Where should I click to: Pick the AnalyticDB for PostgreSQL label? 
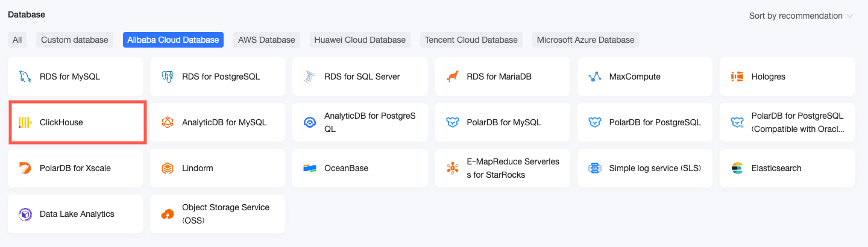pyautogui.click(x=370, y=122)
